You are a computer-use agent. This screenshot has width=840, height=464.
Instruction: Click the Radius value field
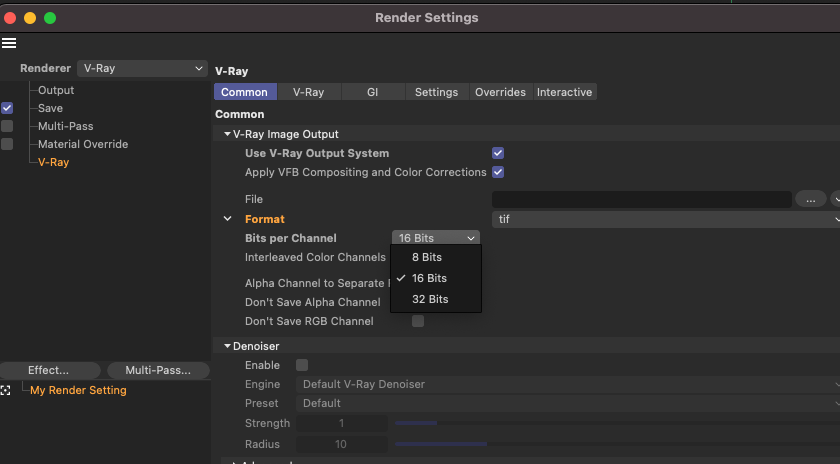342,444
